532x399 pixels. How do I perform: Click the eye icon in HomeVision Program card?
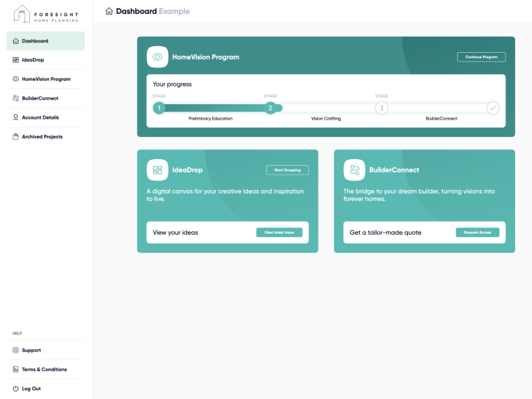pos(157,56)
